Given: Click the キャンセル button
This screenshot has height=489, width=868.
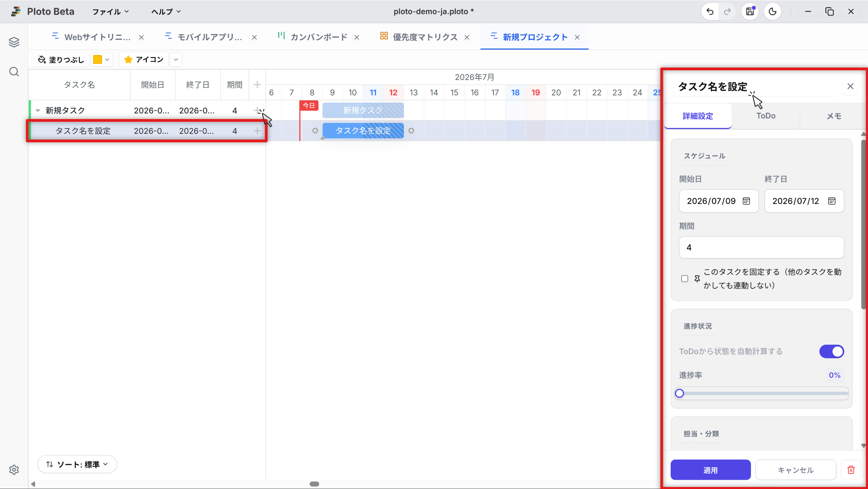Looking at the screenshot, I should point(795,470).
